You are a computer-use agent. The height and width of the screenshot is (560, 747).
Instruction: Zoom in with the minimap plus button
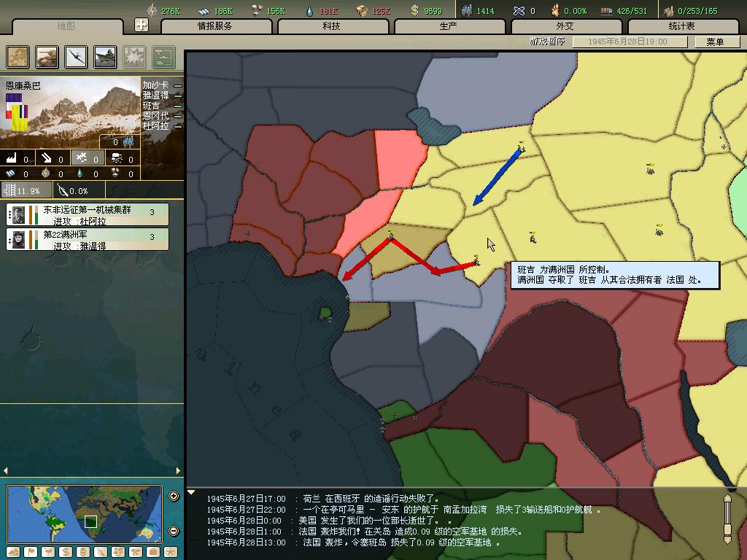174,497
